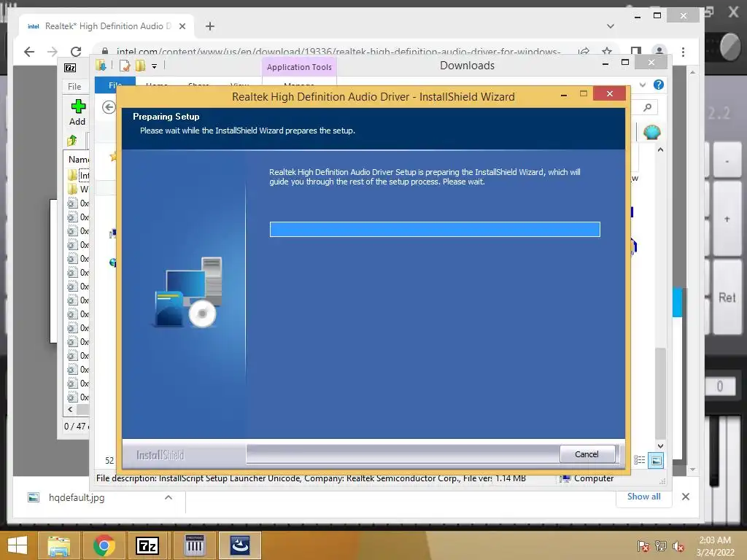Click the Properties quick access icon in Explorer
747x560 pixels.
[125, 65]
